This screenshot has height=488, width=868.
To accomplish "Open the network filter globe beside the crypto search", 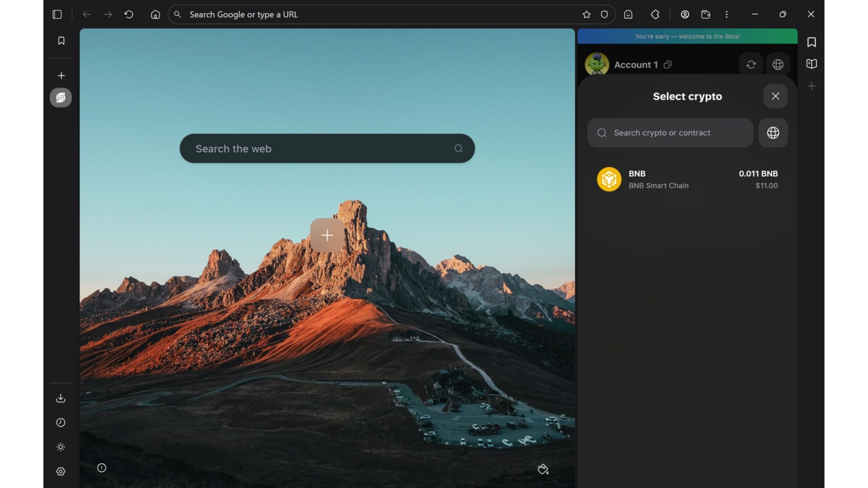I will pos(773,133).
